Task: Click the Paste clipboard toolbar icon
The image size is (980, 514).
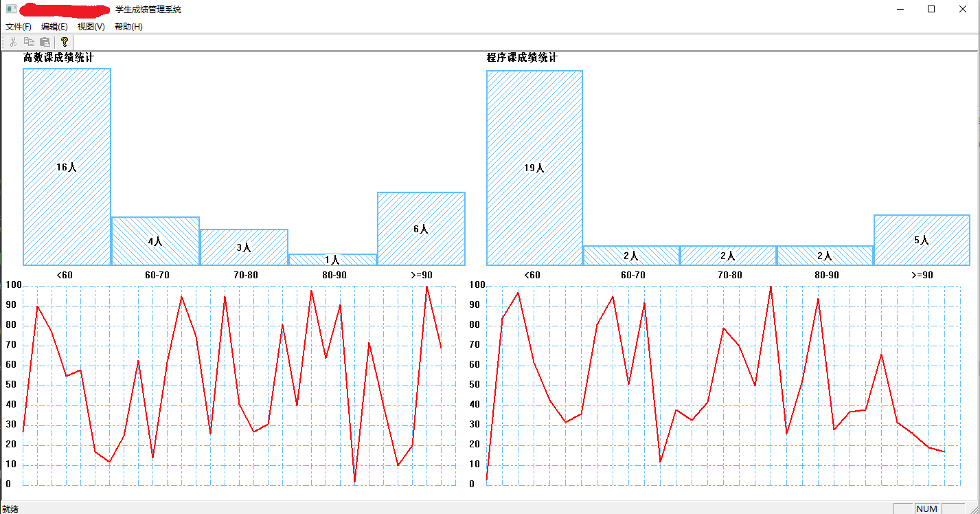Action: click(x=45, y=42)
